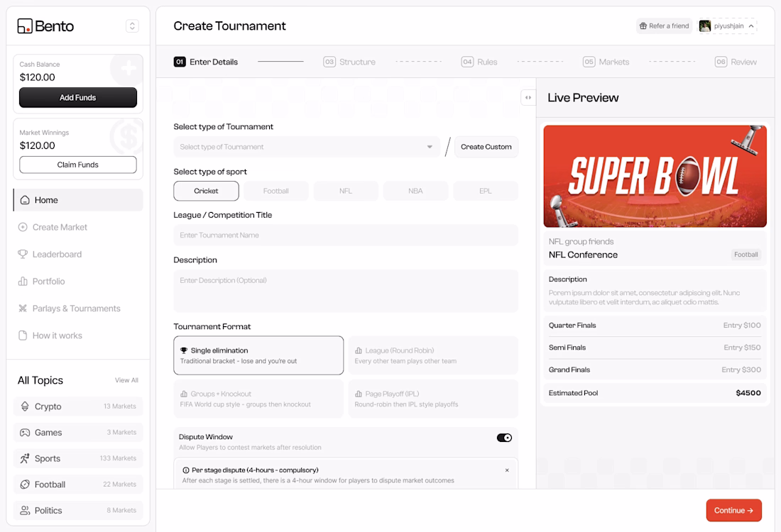
Task: Click the Bento logo icon
Action: (24, 26)
